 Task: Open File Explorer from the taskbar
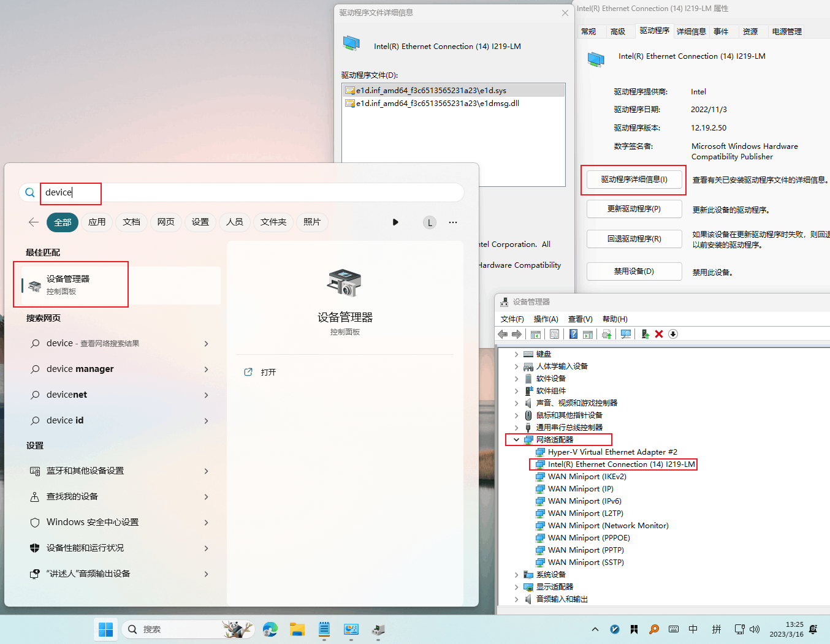click(297, 629)
